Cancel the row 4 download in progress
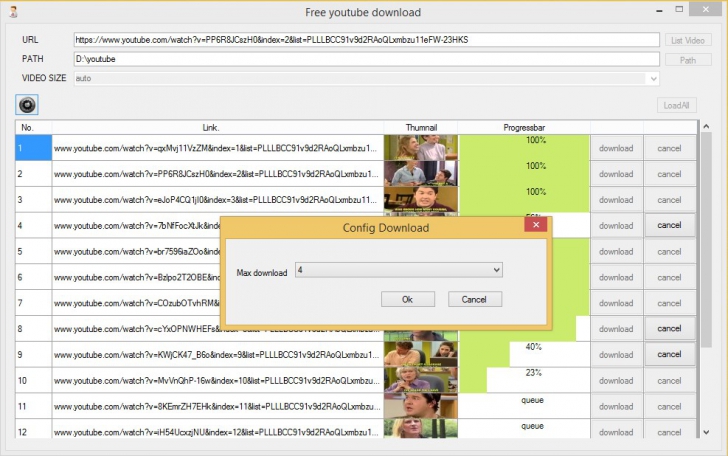The height and width of the screenshot is (456, 728). coord(670,225)
